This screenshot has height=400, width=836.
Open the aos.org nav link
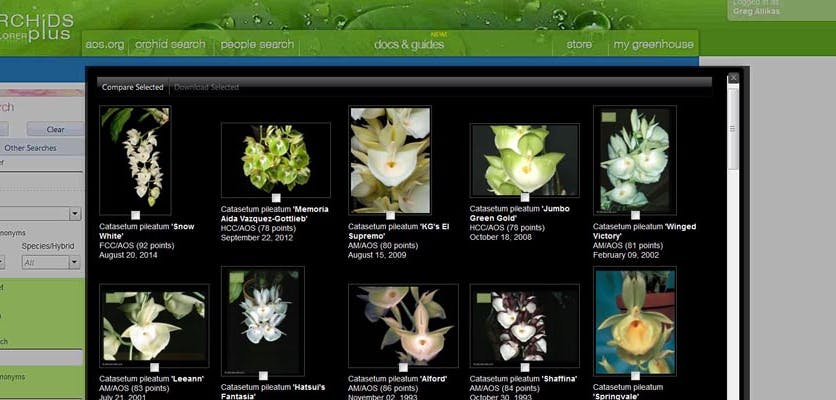click(x=105, y=44)
